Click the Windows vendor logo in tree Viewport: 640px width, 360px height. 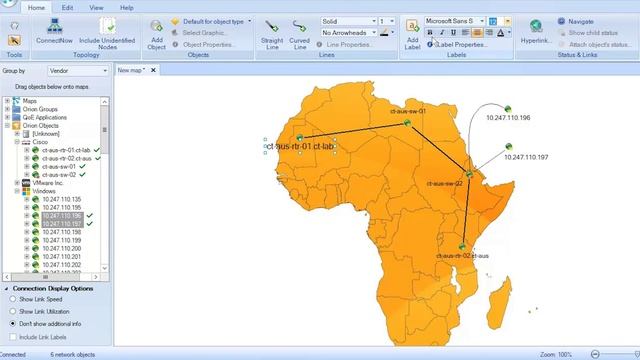(x=26, y=191)
